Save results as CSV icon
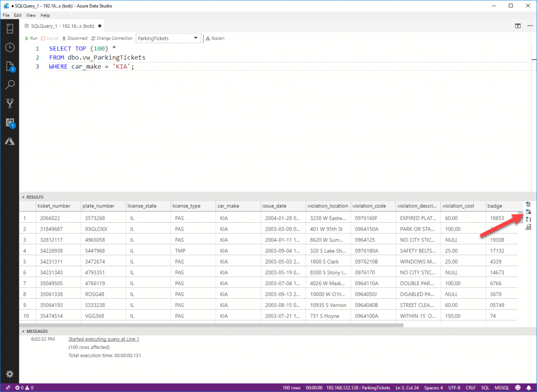Viewport: 537px width, 392px height. [528, 204]
